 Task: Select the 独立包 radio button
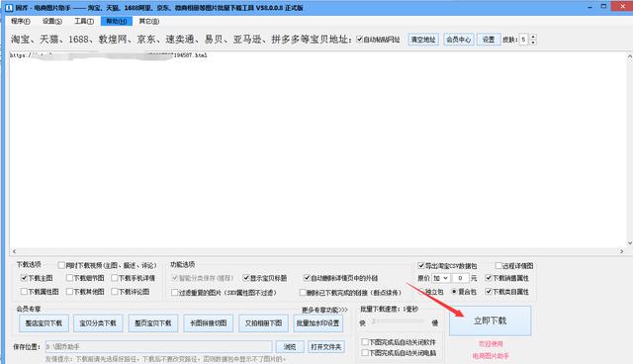tap(421, 292)
